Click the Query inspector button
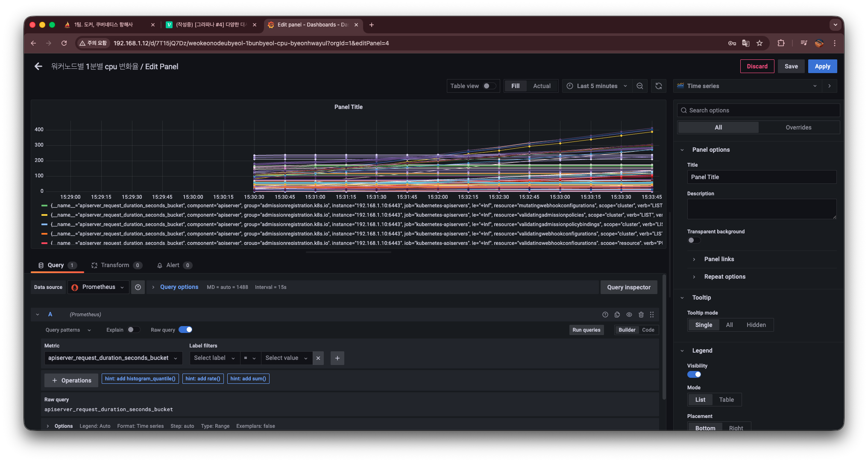Image resolution: width=868 pixels, height=462 pixels. point(628,287)
